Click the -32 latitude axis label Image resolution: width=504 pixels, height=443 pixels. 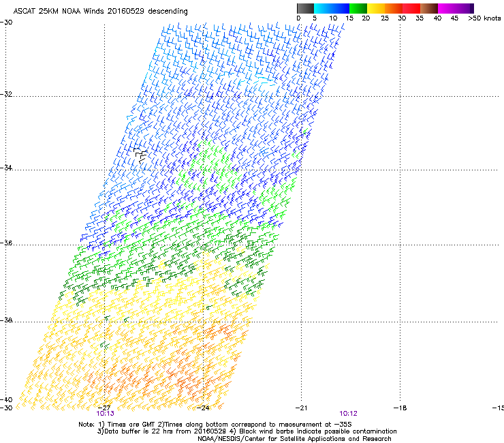(6, 94)
